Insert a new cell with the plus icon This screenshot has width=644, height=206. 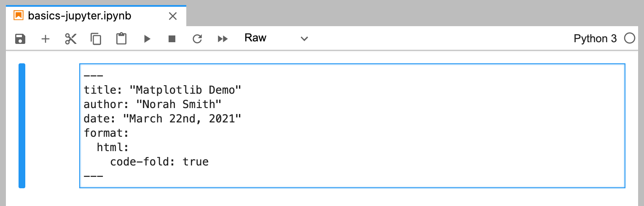point(46,39)
